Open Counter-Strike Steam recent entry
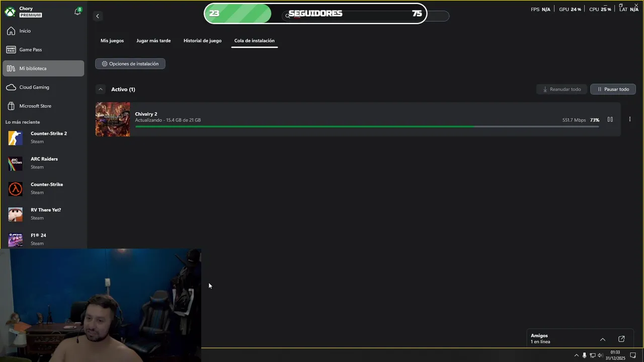Image resolution: width=644 pixels, height=362 pixels. click(43, 189)
